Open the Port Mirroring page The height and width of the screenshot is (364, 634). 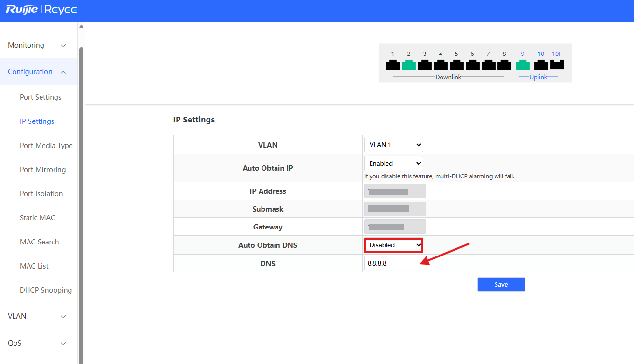point(42,169)
